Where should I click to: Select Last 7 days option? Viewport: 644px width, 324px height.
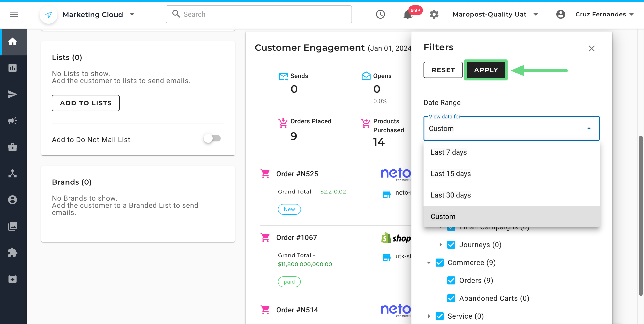tap(511, 152)
